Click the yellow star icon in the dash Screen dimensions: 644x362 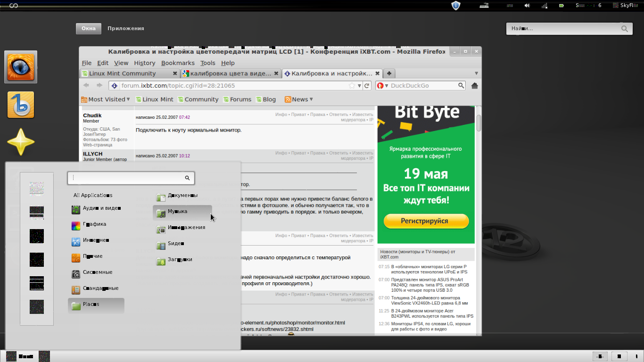tap(21, 142)
